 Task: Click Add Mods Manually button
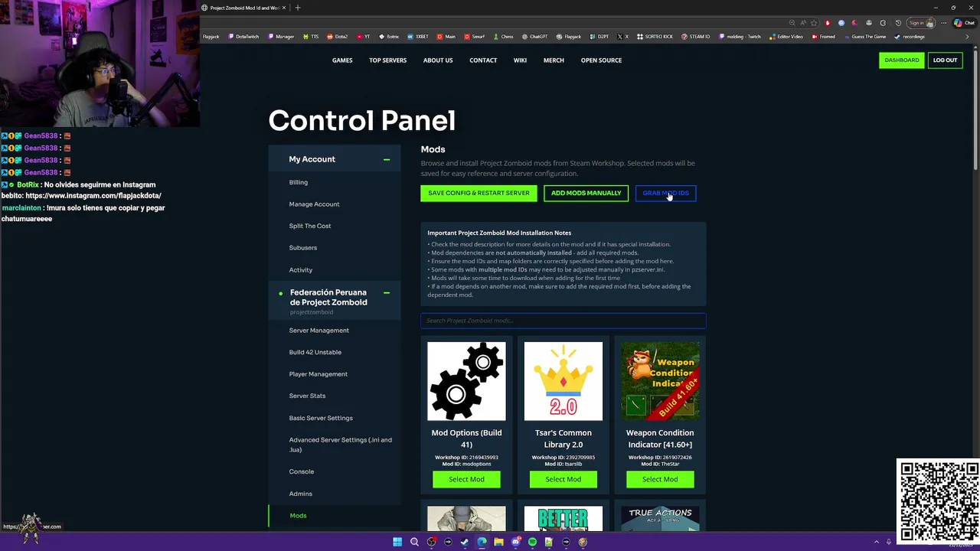tap(586, 193)
